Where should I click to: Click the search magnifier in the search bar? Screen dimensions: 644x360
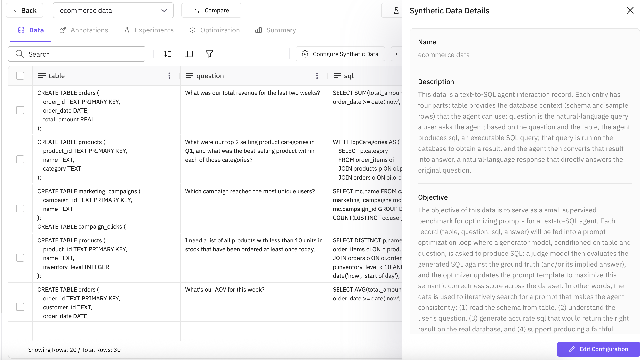click(20, 54)
